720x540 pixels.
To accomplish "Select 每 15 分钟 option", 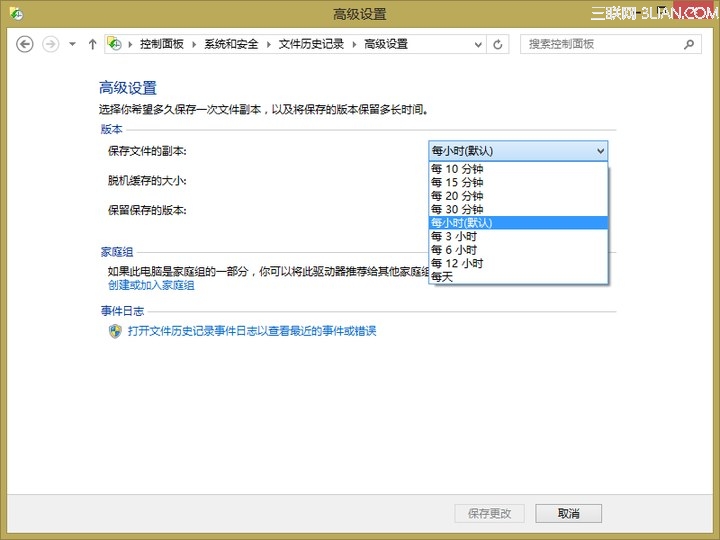I will pos(518,182).
